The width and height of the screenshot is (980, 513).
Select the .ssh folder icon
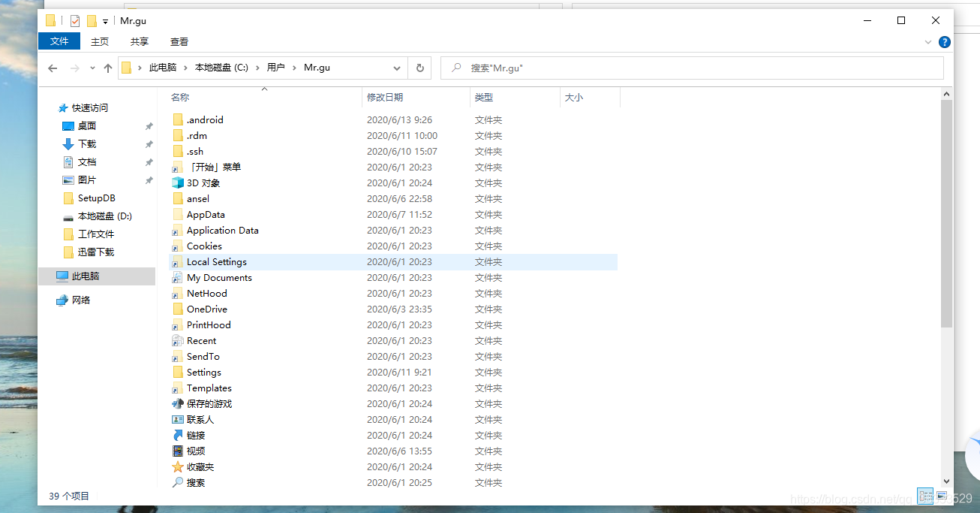pos(178,151)
